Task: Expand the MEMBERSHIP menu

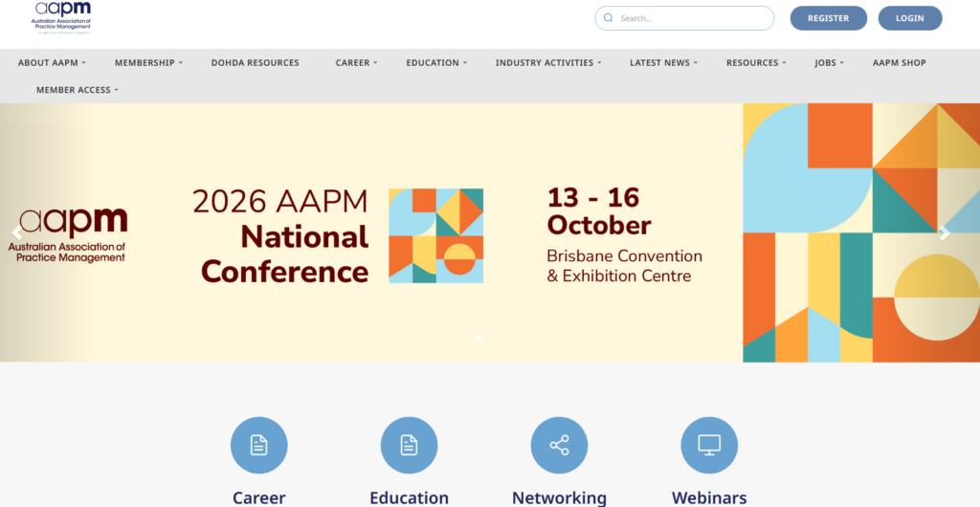Action: coord(148,62)
